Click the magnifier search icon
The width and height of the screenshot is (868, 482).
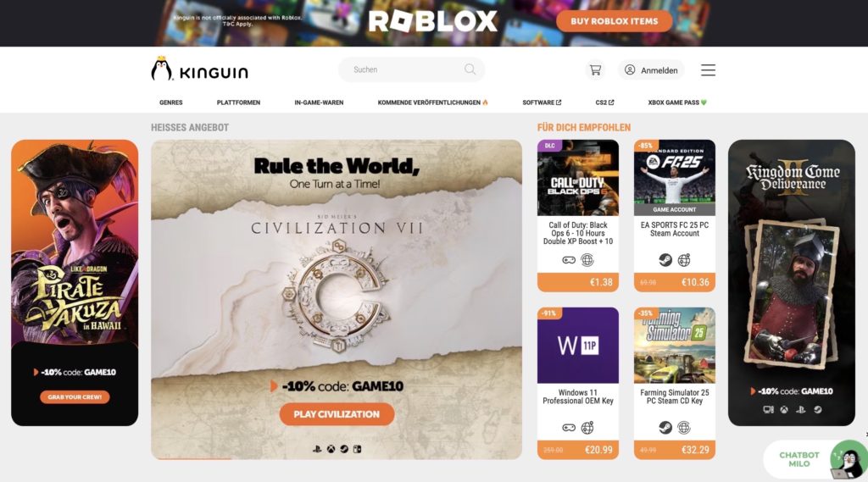[470, 69]
